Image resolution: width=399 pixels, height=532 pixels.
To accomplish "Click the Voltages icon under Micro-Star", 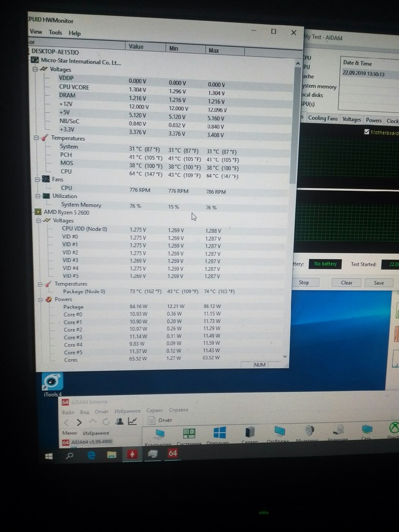I will click(x=44, y=69).
